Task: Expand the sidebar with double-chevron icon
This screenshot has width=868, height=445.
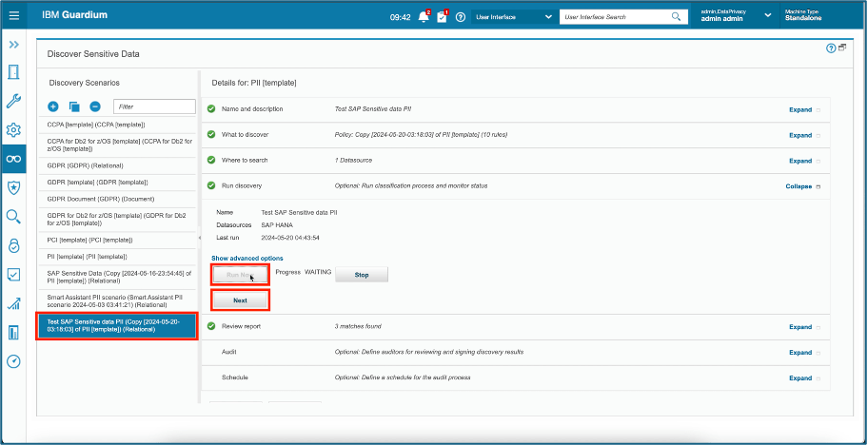Action: [14, 45]
